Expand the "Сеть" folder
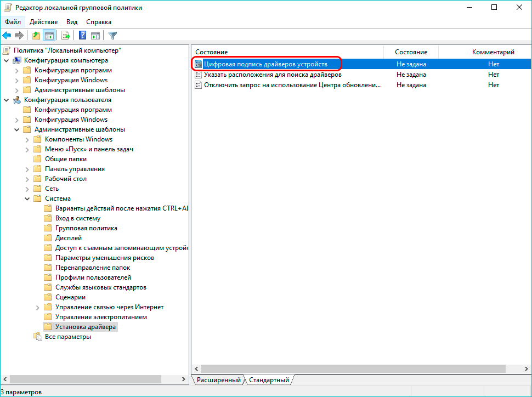Viewport: 532px width, 397px height. click(x=27, y=189)
